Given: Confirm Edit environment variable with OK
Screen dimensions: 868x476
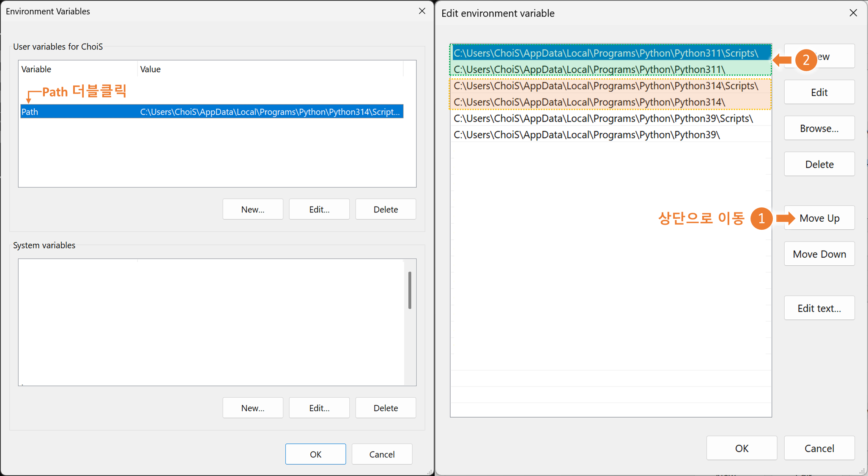Looking at the screenshot, I should pyautogui.click(x=742, y=448).
